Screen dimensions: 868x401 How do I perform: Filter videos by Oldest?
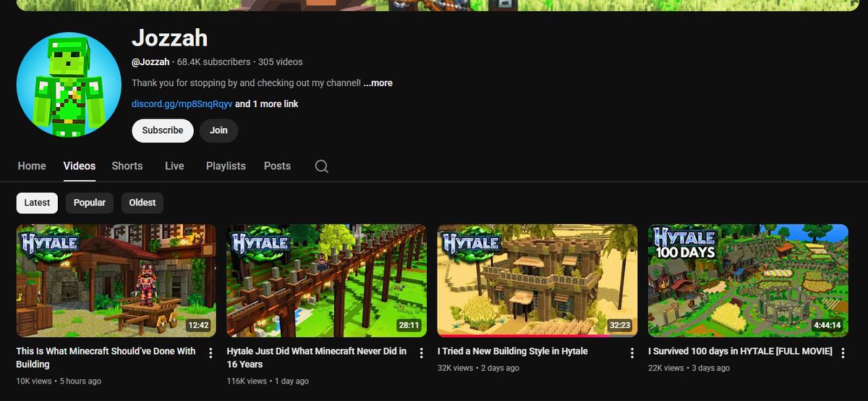[x=142, y=203]
